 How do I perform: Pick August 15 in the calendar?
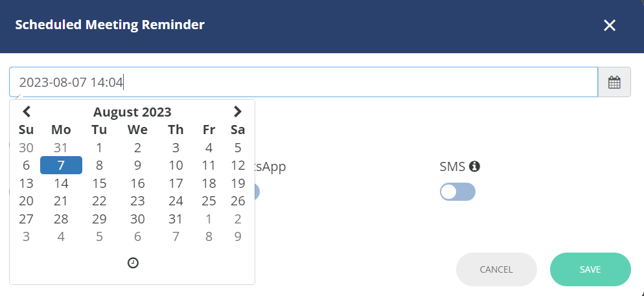tap(99, 183)
